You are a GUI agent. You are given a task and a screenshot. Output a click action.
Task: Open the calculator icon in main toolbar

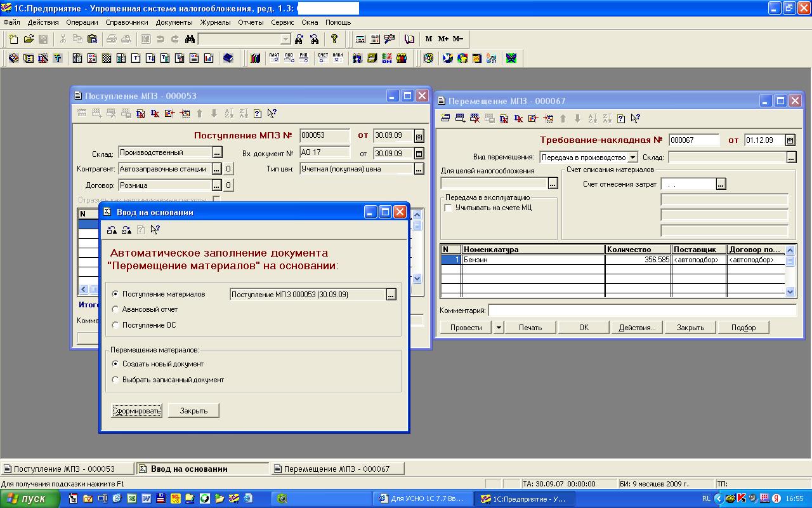click(x=360, y=39)
